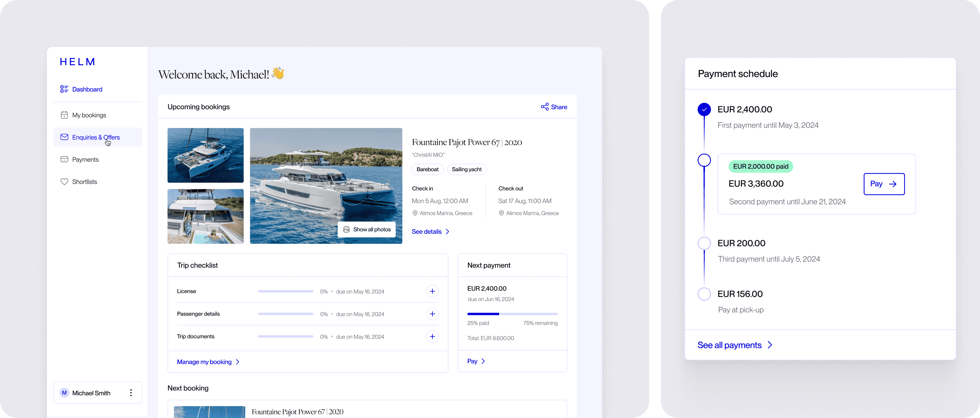Expand the License checklist item with plus
This screenshot has width=980, height=418.
click(x=432, y=291)
